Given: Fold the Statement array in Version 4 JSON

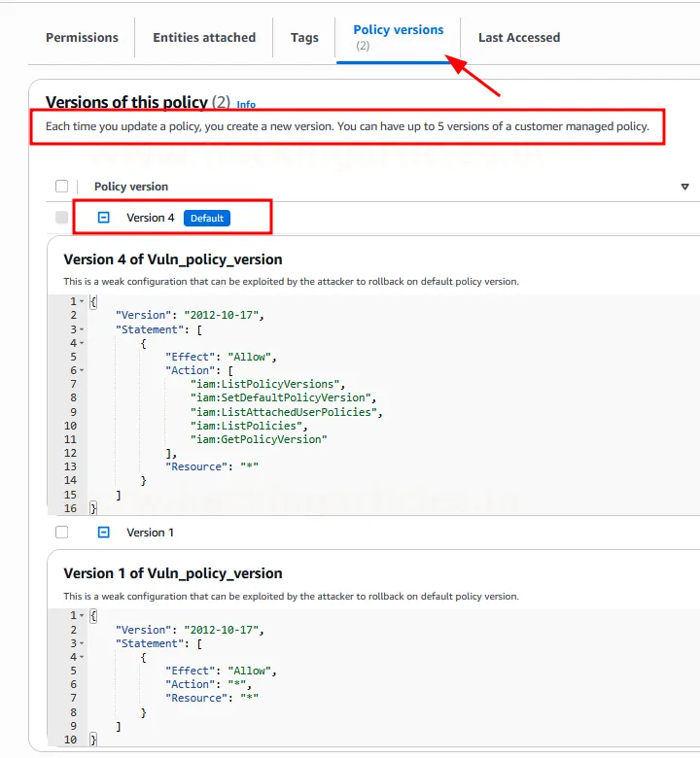Looking at the screenshot, I should pyautogui.click(x=82, y=329).
